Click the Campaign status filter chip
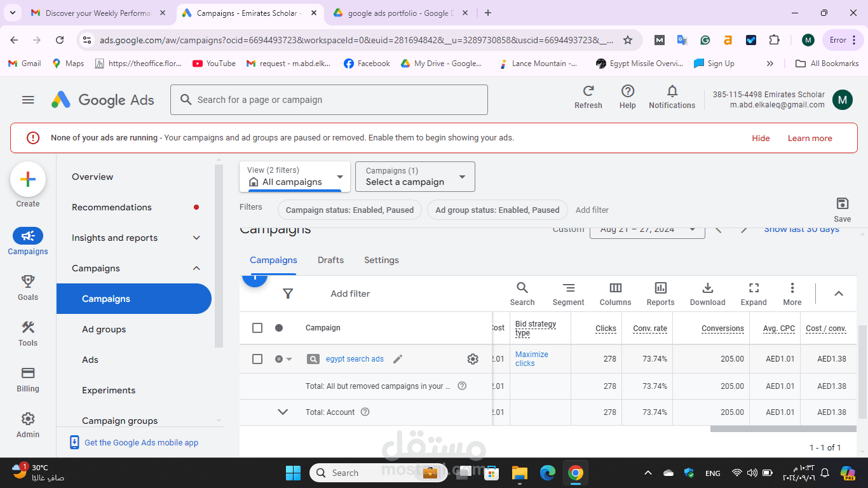 click(349, 210)
